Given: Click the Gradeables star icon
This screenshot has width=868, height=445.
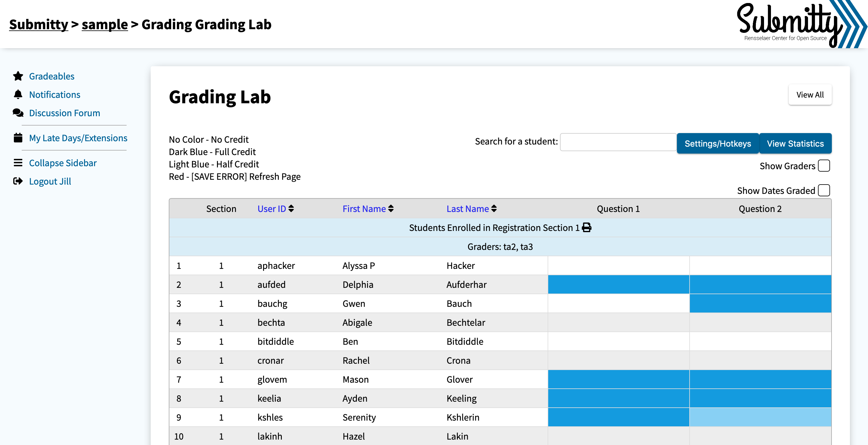Looking at the screenshot, I should [x=18, y=76].
